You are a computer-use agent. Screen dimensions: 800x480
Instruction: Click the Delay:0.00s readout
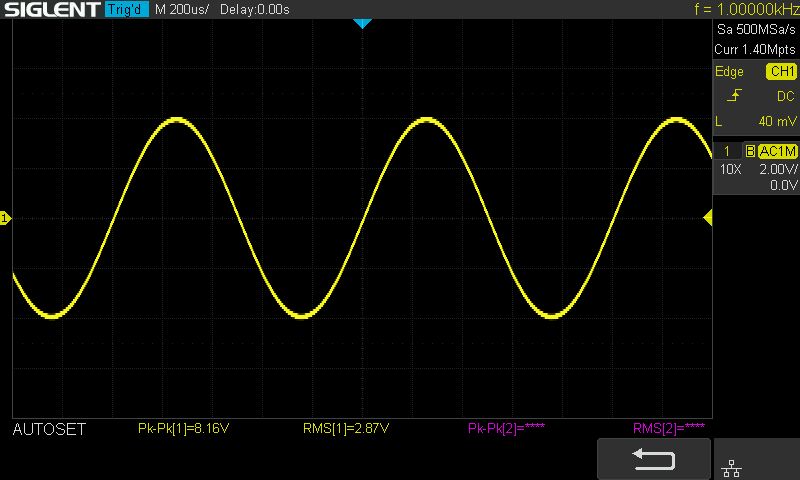click(255, 9)
